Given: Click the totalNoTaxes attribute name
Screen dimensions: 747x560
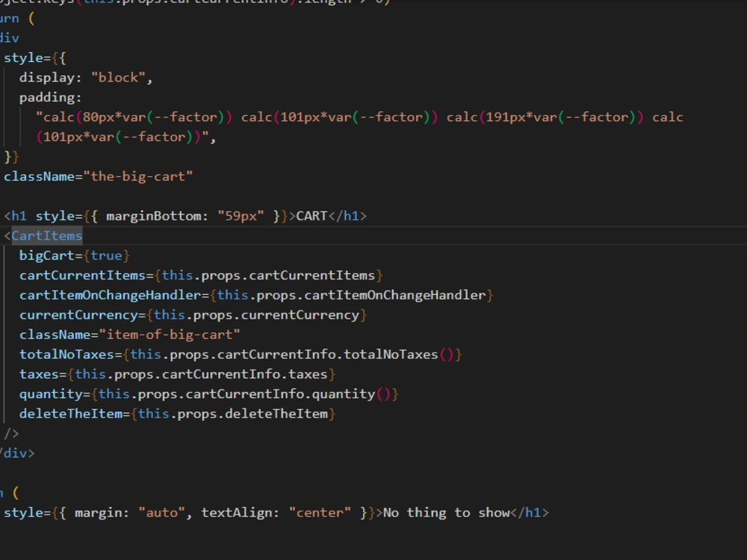Looking at the screenshot, I should (x=66, y=354).
